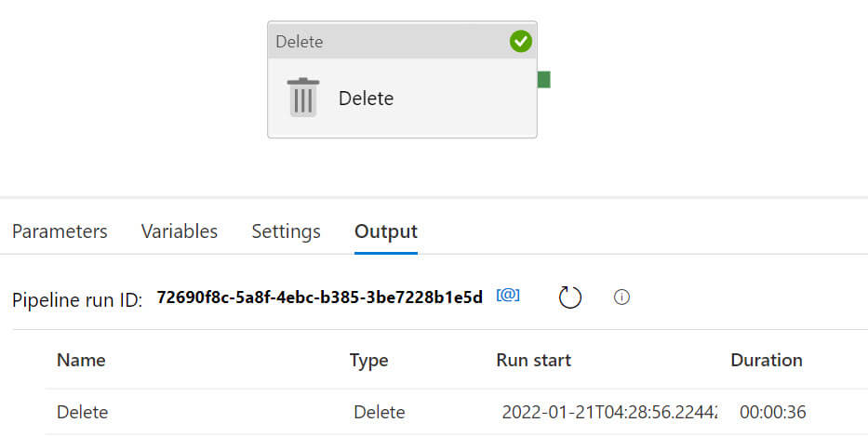
Task: Copy the pipeline run ID using the [@] icon
Action: (x=508, y=296)
